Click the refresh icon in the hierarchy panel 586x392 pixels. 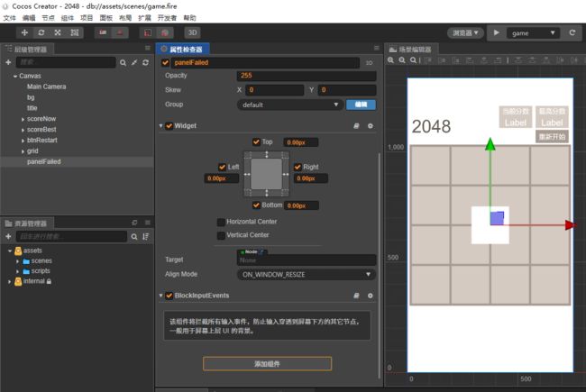(146, 62)
